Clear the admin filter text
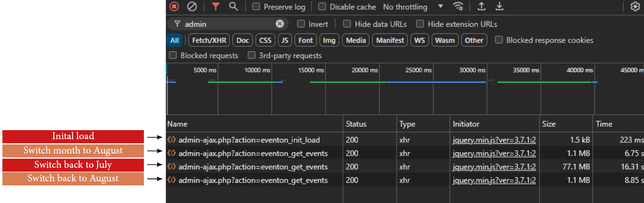 (x=280, y=24)
